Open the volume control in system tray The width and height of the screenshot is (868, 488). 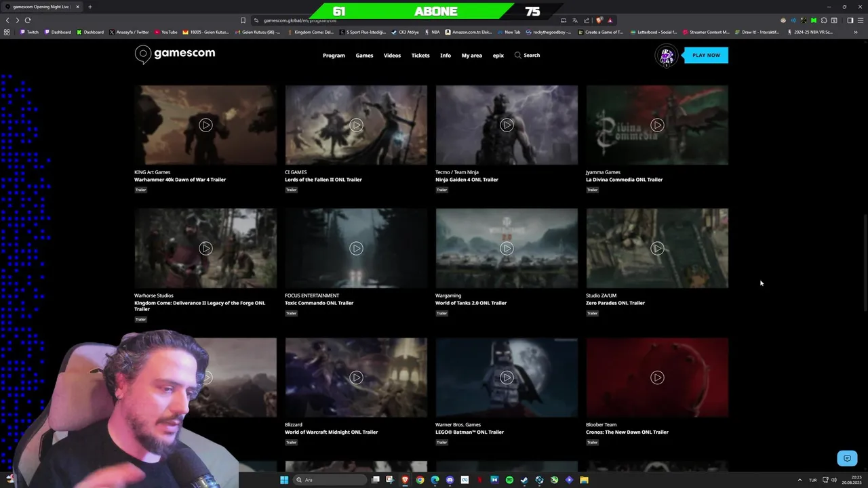(833, 480)
